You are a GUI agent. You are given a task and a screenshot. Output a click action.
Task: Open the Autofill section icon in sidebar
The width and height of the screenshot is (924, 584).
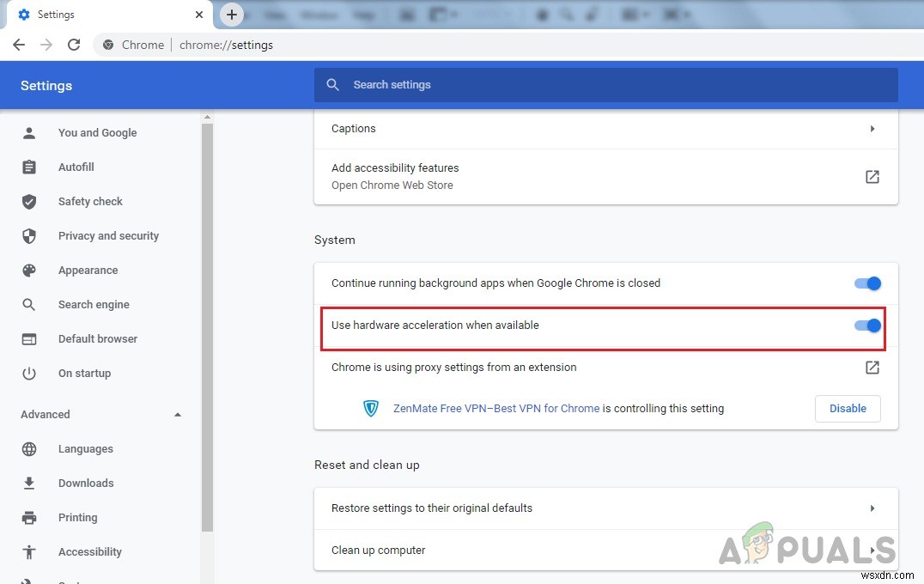click(29, 167)
